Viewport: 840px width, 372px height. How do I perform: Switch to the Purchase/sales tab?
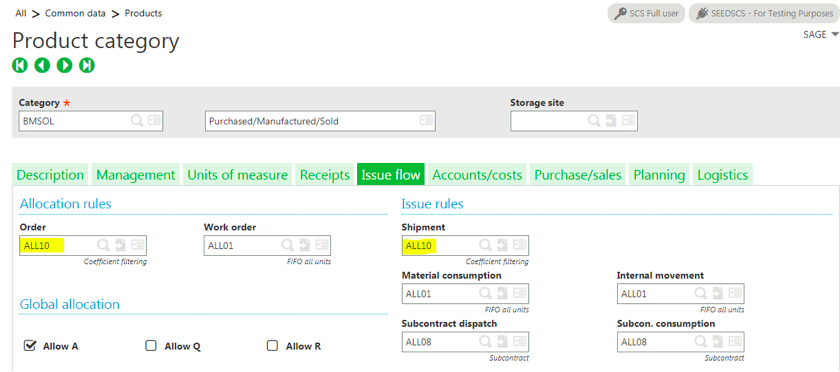(578, 175)
